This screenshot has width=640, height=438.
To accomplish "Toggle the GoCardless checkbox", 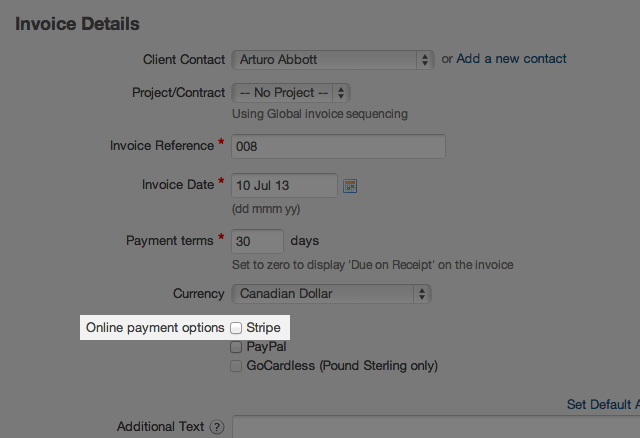I will click(236, 366).
